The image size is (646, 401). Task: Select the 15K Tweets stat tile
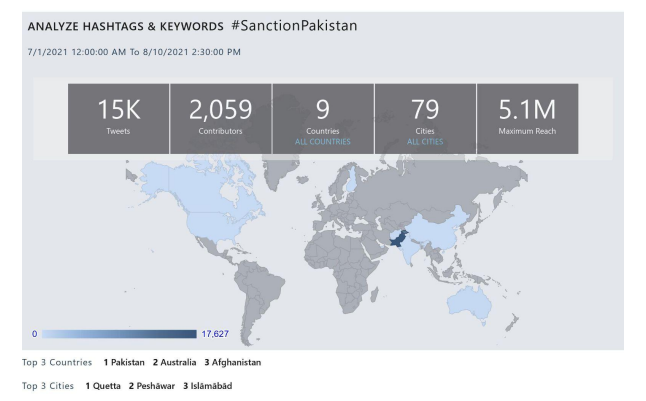(x=119, y=119)
